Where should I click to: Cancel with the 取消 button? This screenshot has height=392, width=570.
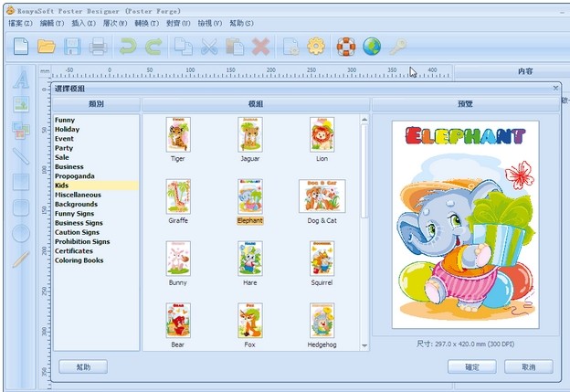coord(529,367)
